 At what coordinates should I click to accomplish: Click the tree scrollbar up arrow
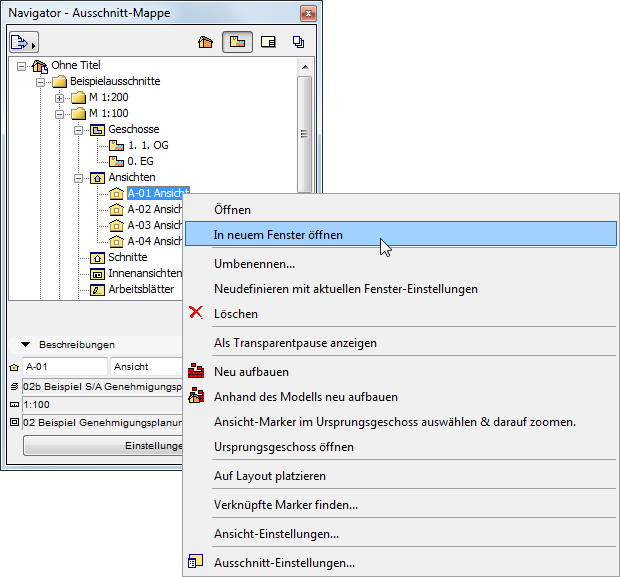[305, 67]
